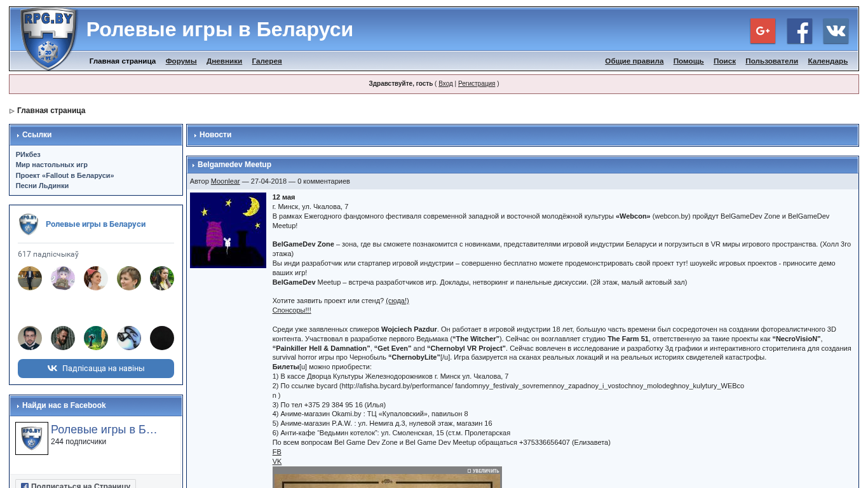Open the FB link in article
Image resolution: width=868 pixels, height=488 pixels.
(277, 452)
